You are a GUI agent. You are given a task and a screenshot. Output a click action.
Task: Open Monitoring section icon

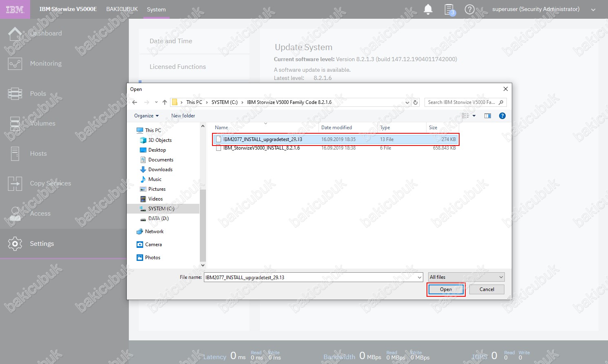(15, 64)
